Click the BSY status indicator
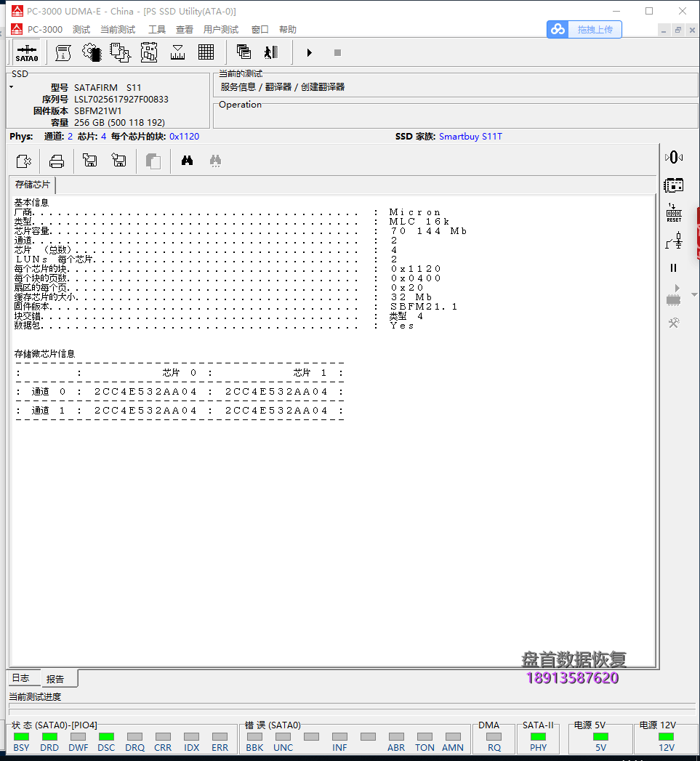Screen dimensions: 700x761 tap(21, 737)
